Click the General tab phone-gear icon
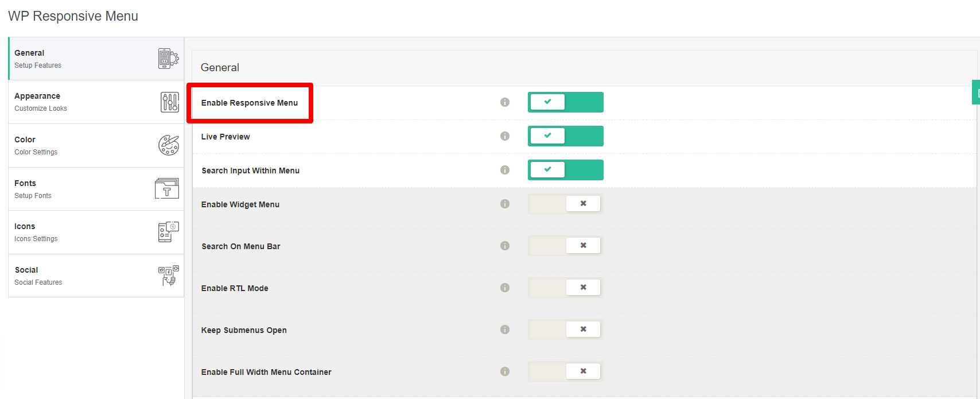Image resolution: width=980 pixels, height=399 pixels. 168,59
